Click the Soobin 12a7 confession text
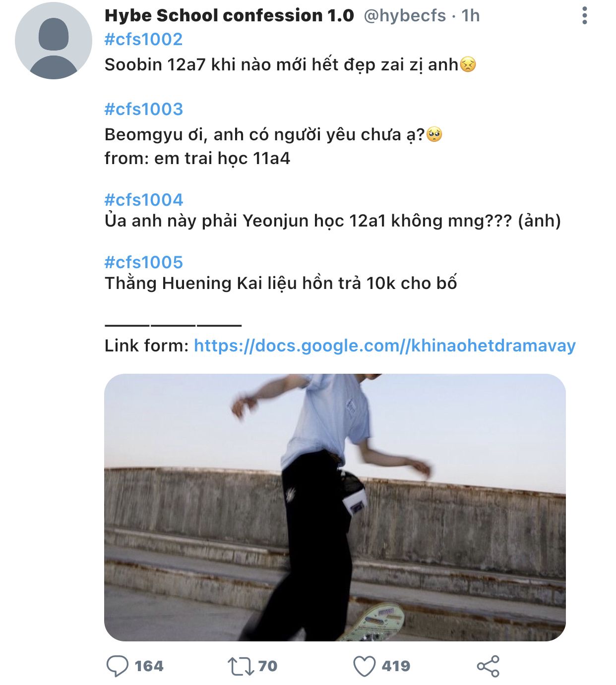This screenshot has height=685, width=616. pos(290,65)
